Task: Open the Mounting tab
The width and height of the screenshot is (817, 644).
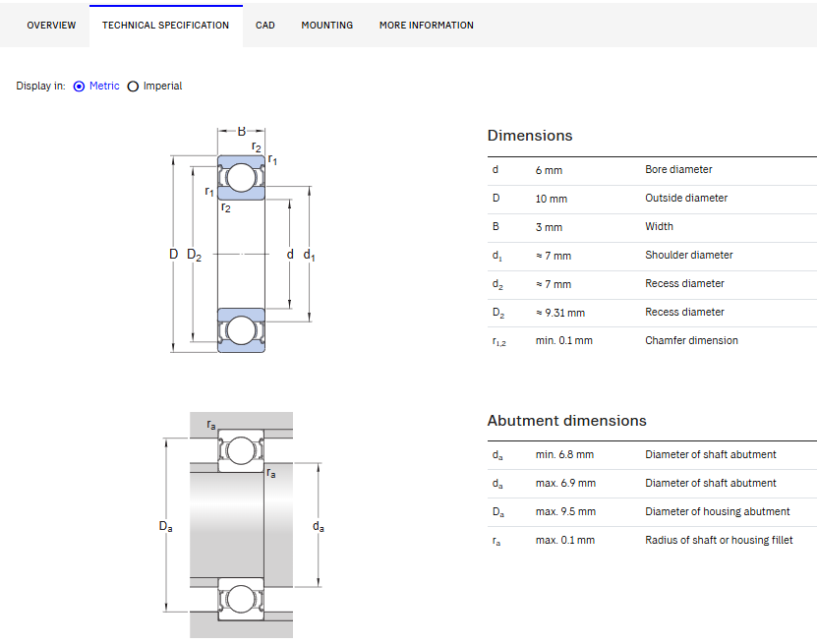Action: 327,25
